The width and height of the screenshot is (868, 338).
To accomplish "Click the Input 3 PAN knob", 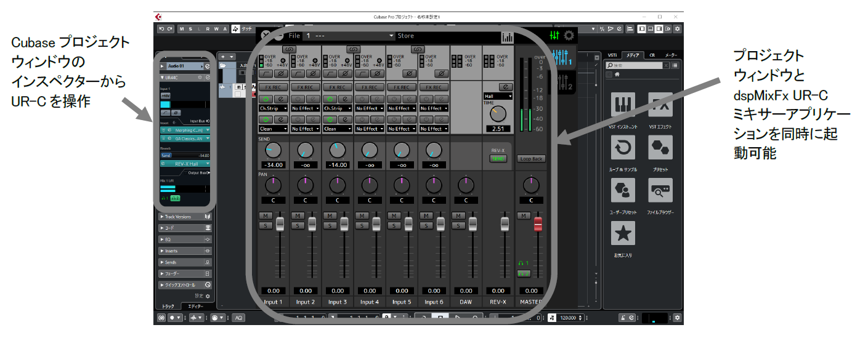I will [x=338, y=184].
